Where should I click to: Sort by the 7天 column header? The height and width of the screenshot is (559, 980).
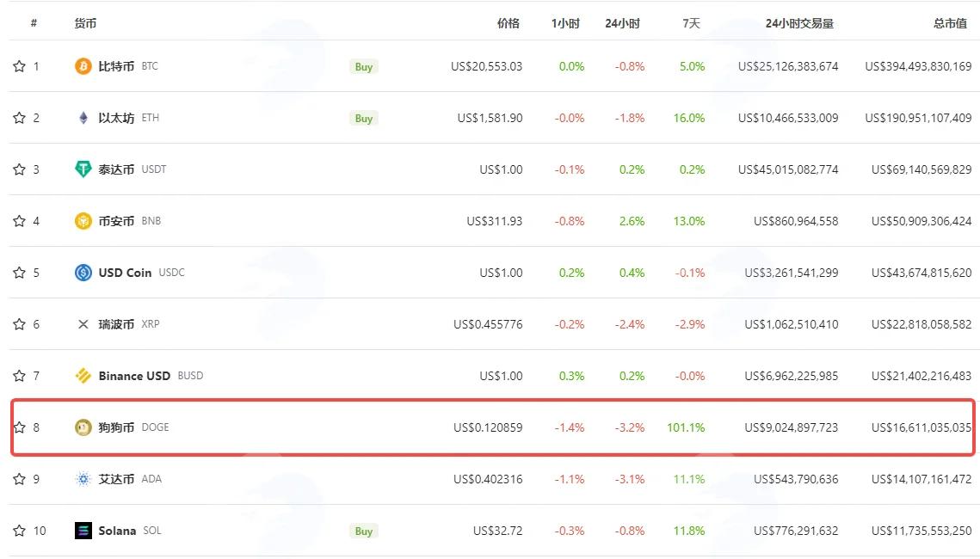691,23
